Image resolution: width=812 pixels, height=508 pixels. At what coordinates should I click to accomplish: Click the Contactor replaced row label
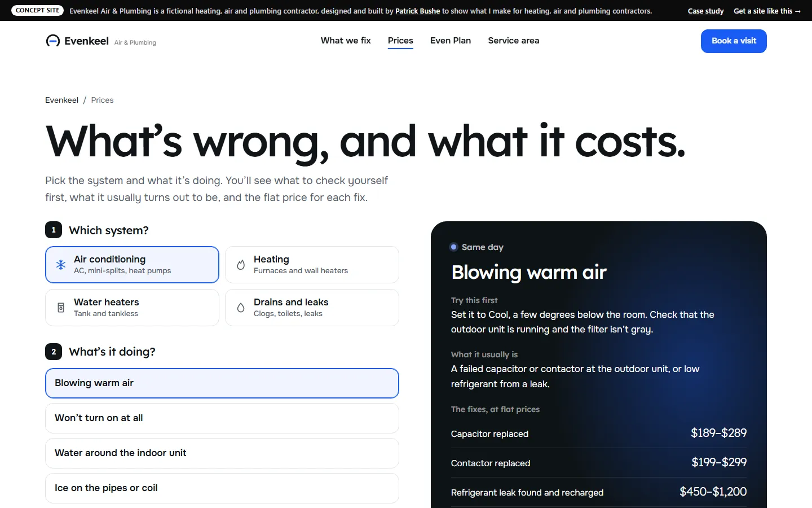coord(491,463)
